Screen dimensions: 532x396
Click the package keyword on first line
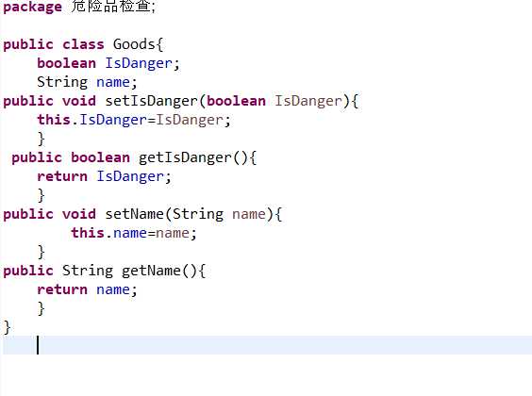coord(33,7)
